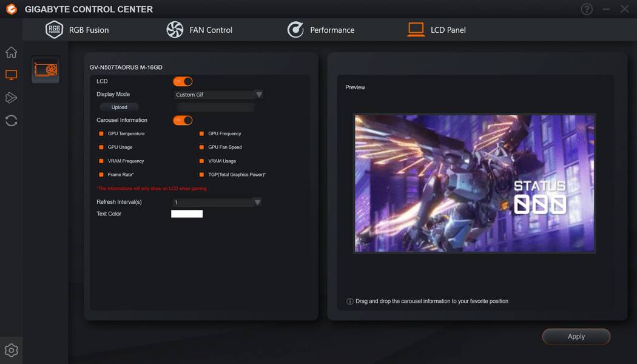Uncheck GPU Frequency checkbox
This screenshot has width=637, height=364.
coord(201,133)
